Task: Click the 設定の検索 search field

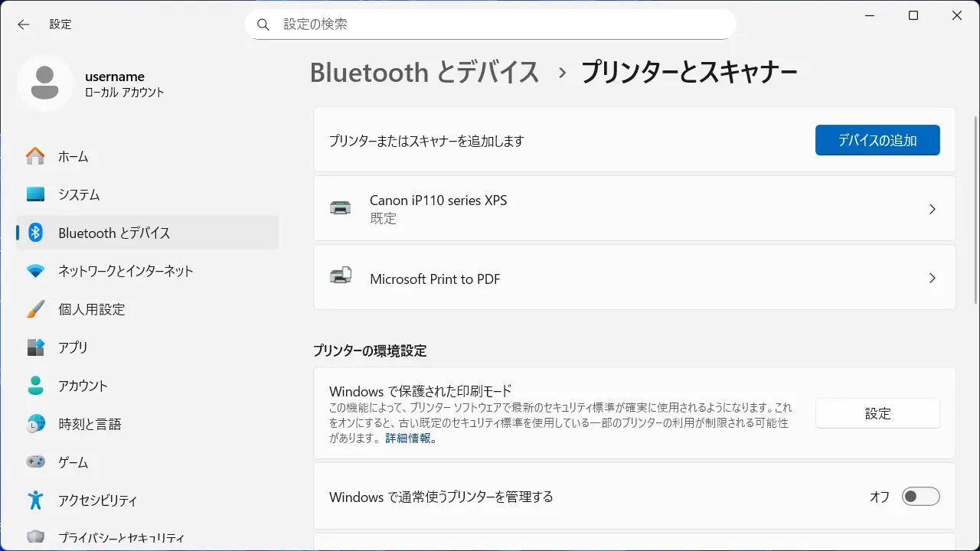Action: (490, 24)
